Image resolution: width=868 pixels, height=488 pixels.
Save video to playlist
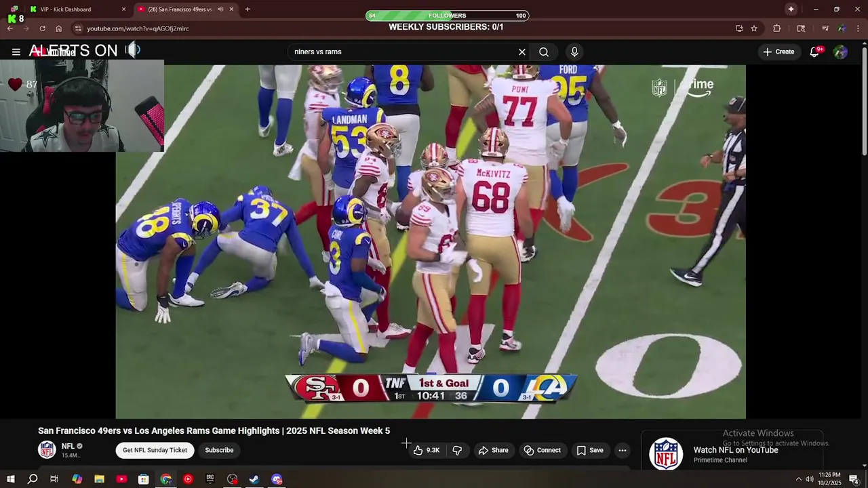590,450
